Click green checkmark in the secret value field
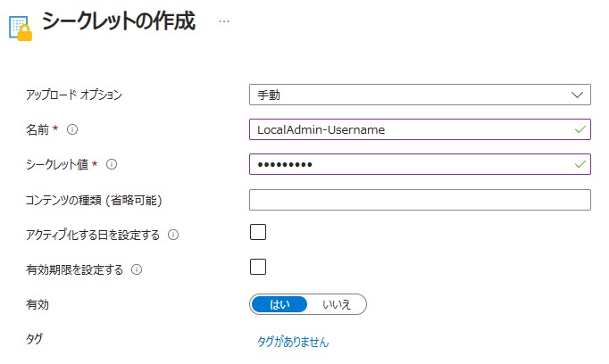Viewport: 609px width, 364px height. 580,164
